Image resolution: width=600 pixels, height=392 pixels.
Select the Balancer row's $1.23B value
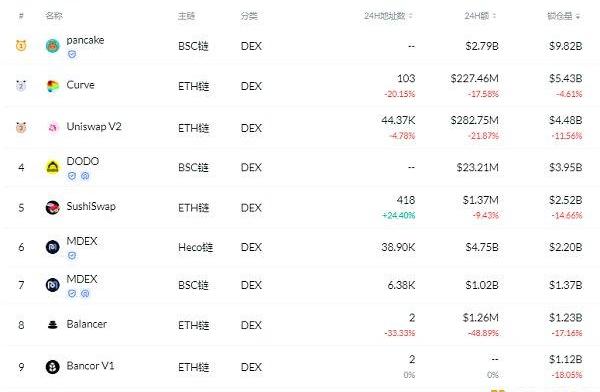tap(566, 317)
